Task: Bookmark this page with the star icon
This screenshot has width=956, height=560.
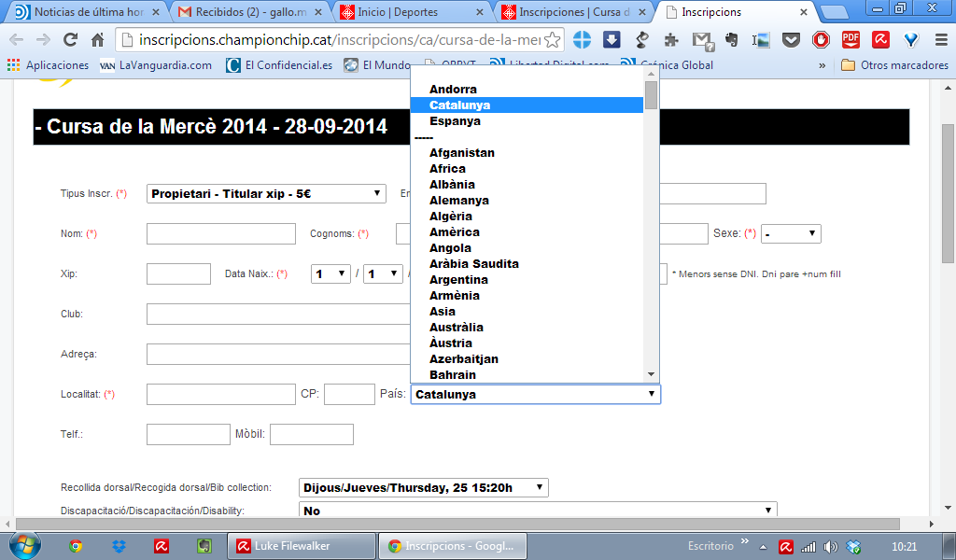Action: [552, 40]
